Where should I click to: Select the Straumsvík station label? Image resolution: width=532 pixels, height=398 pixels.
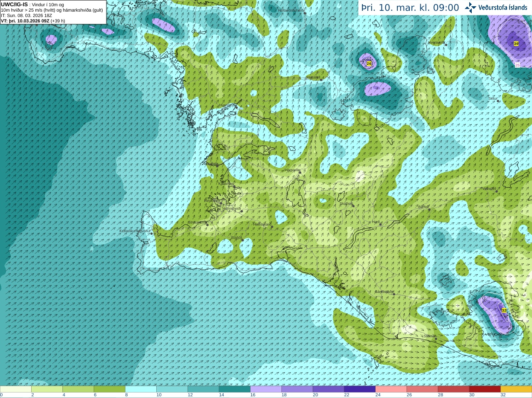197,222
